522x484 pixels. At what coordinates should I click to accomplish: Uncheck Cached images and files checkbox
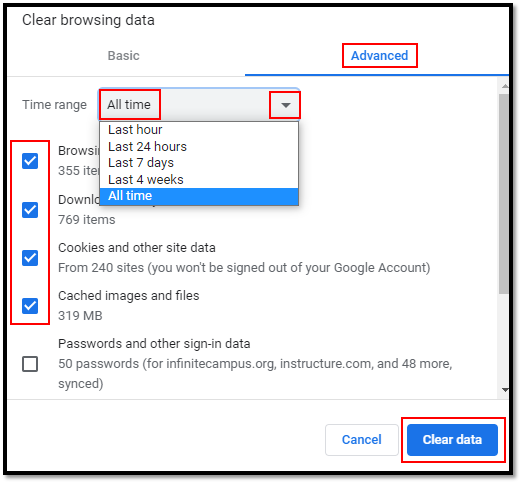(30, 306)
